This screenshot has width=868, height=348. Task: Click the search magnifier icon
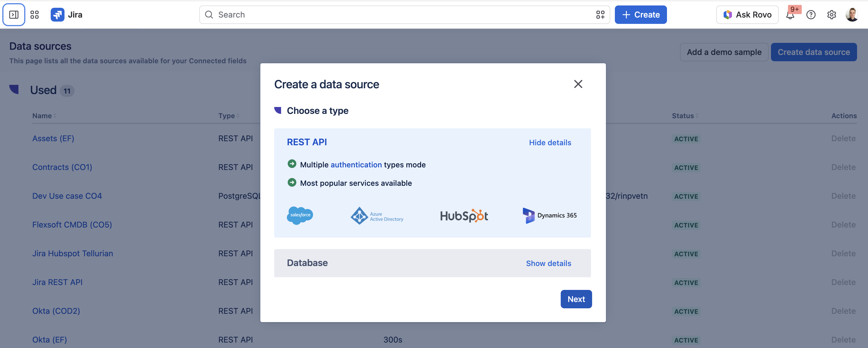tap(209, 14)
